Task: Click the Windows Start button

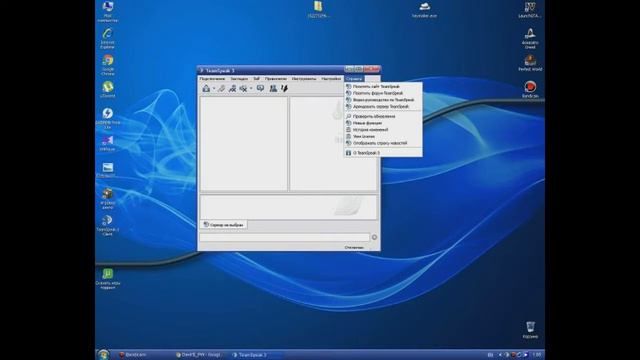Action: click(103, 355)
